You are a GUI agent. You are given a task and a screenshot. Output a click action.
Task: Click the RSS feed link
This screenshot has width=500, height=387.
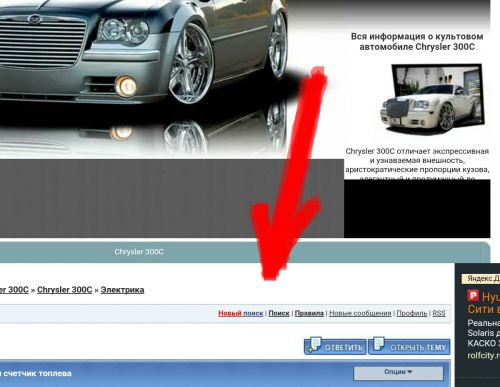tap(439, 313)
